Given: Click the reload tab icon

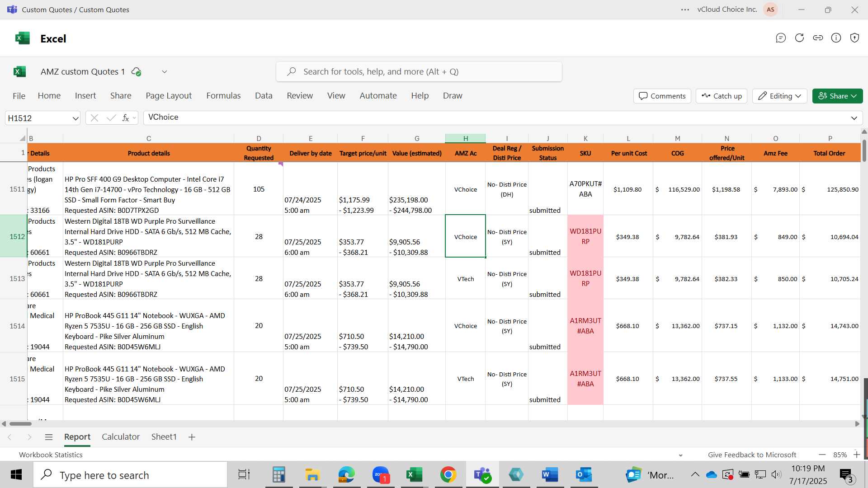Looking at the screenshot, I should click(x=799, y=38).
